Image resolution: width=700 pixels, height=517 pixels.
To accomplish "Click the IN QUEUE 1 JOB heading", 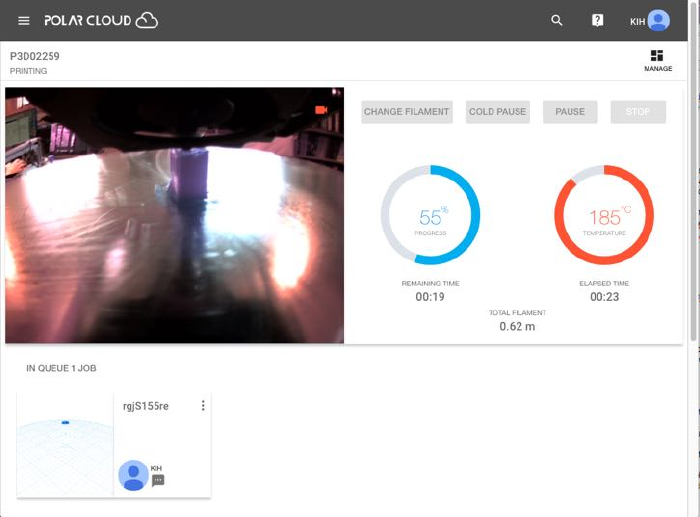I will (x=61, y=368).
